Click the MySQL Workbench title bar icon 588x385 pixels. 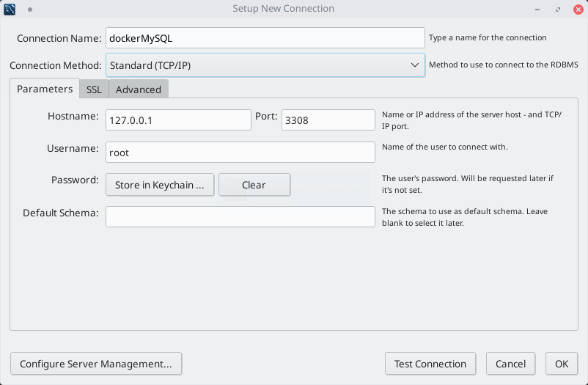pyautogui.click(x=10, y=9)
